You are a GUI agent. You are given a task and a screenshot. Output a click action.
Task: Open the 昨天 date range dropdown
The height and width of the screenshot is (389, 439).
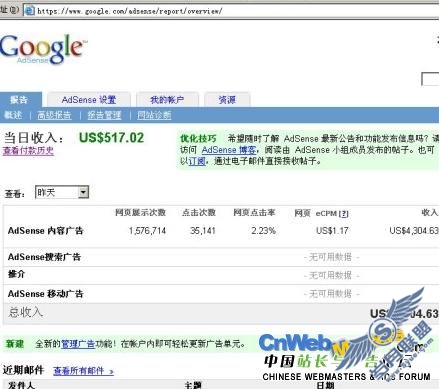62,192
